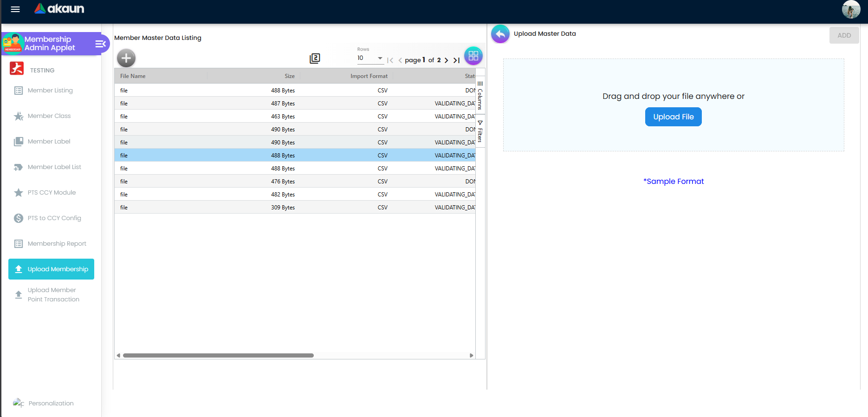The width and height of the screenshot is (868, 417).
Task: Select the row with 487 Bytes
Action: tap(295, 104)
